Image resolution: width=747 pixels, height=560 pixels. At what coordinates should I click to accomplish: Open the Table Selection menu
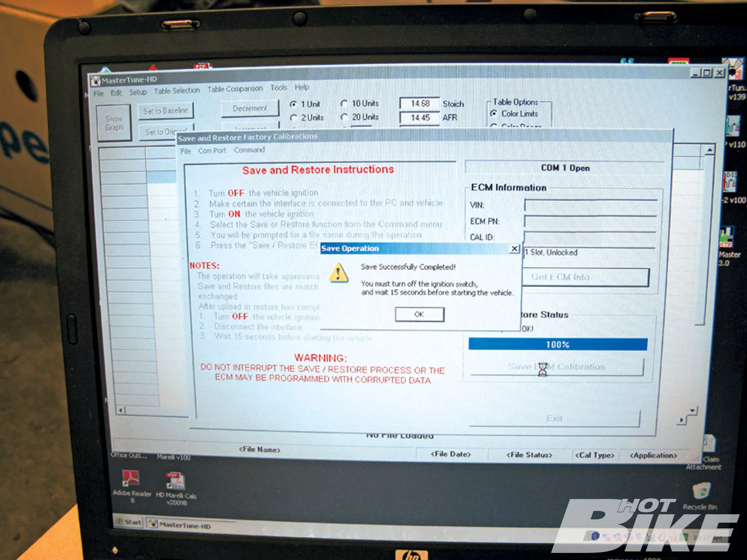[177, 91]
